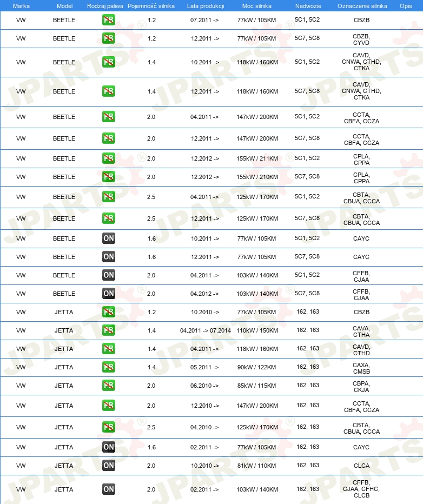Viewport: 423px width, 504px height.
Task: Select the '85kW / 115KM' power cell
Action: click(x=256, y=386)
